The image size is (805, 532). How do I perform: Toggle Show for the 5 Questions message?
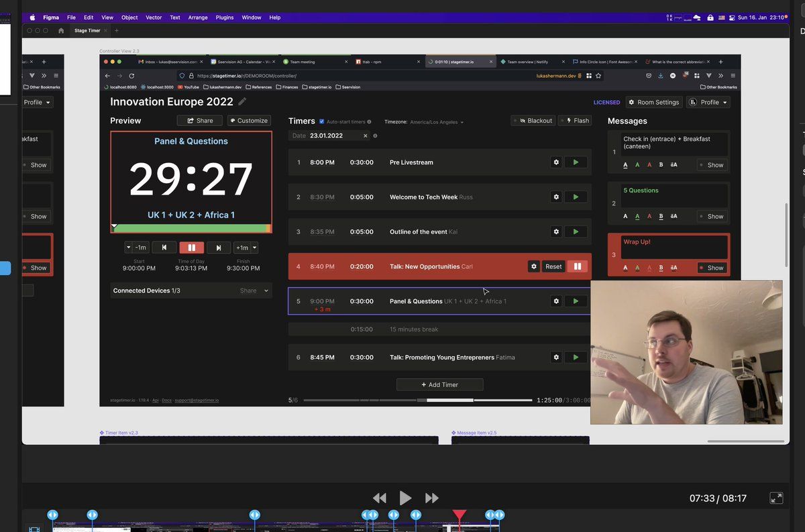pyautogui.click(x=711, y=217)
